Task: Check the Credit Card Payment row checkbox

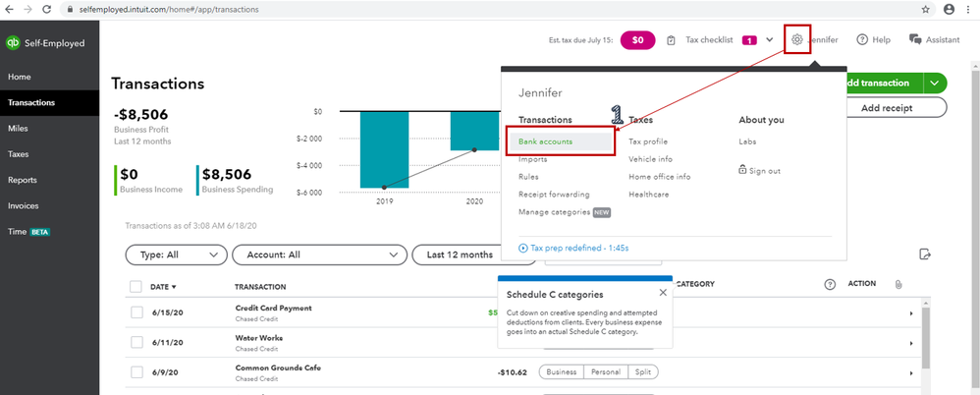Action: (x=136, y=311)
